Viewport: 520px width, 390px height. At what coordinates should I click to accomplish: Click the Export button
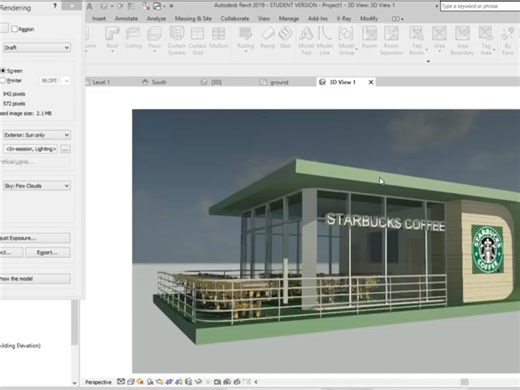(x=47, y=252)
